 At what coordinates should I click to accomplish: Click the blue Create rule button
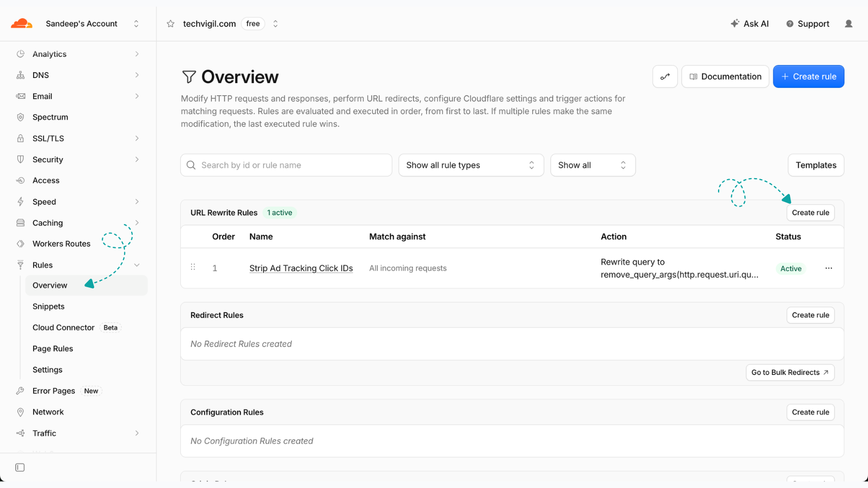pos(809,76)
